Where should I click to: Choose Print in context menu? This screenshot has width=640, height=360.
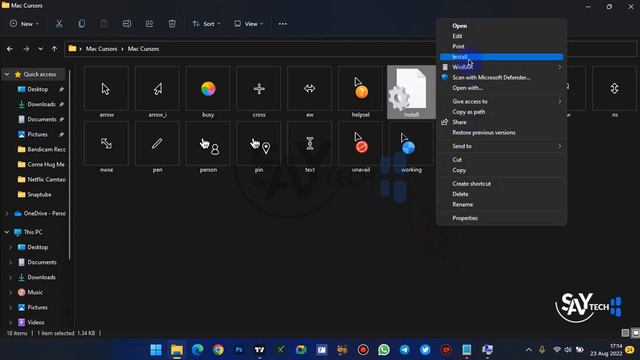pyautogui.click(x=502, y=46)
